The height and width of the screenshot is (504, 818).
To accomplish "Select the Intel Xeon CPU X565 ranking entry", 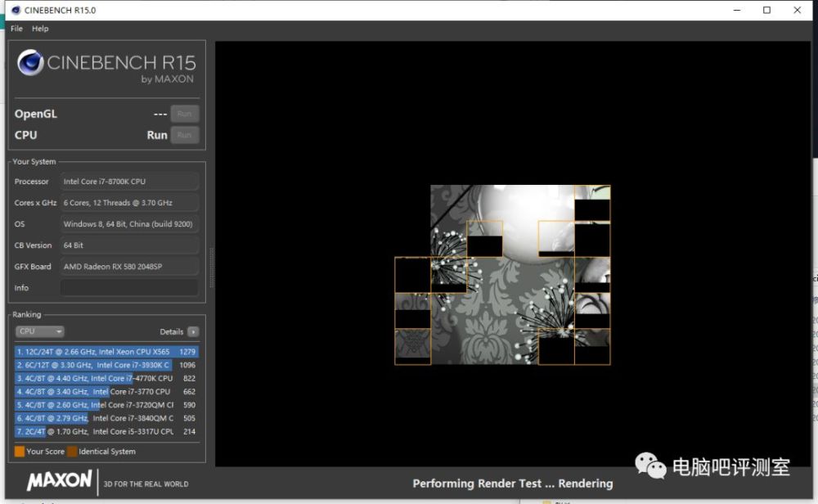I will (106, 352).
